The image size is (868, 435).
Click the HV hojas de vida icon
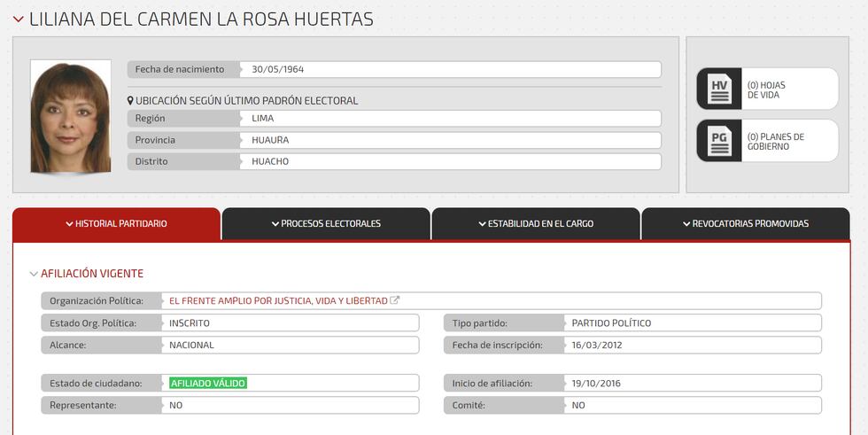pyautogui.click(x=719, y=89)
